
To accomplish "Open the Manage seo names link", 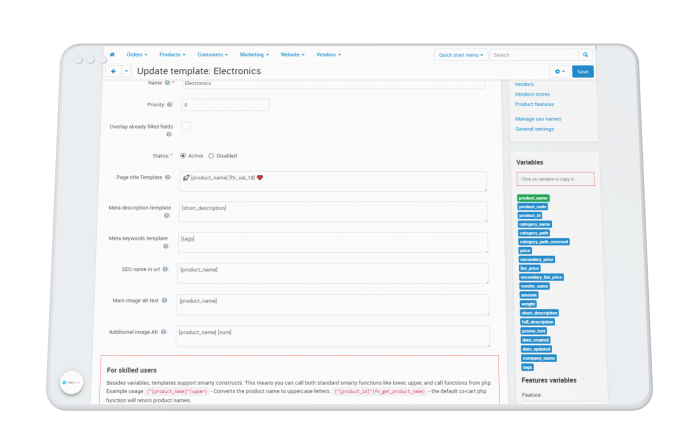I will tap(538, 119).
